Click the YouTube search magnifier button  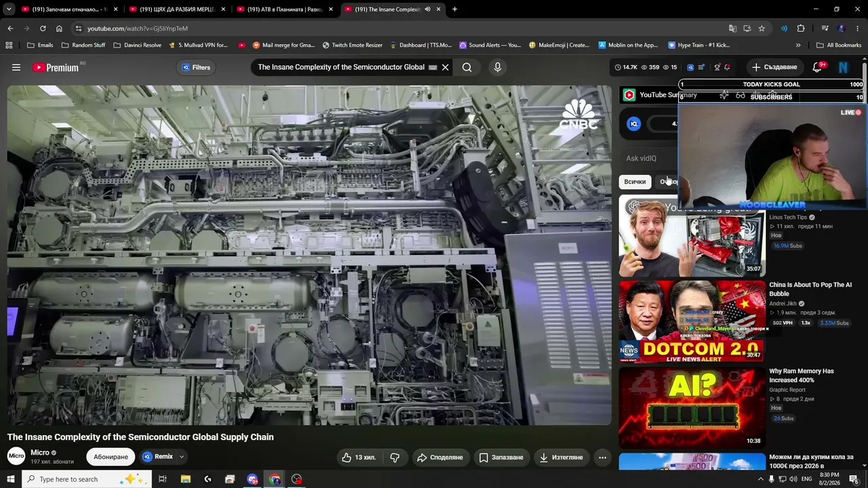(467, 67)
